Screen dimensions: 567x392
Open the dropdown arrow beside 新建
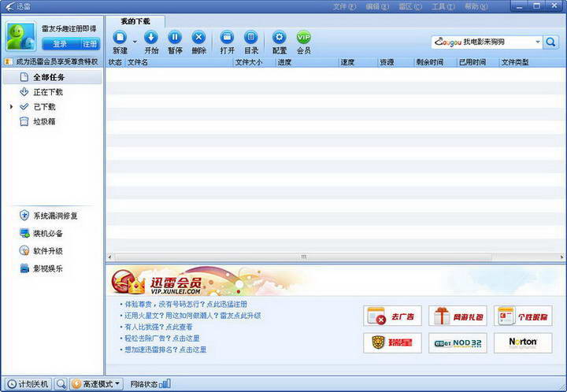pos(135,42)
